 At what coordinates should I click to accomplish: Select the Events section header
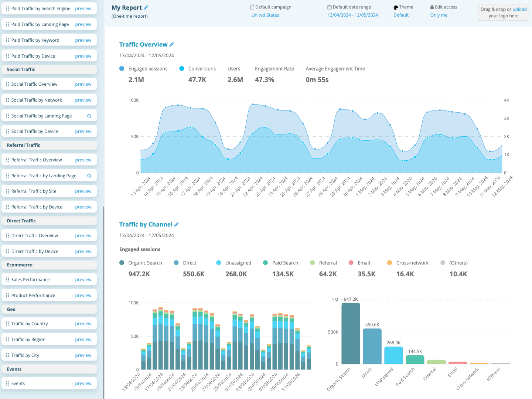click(x=49, y=369)
